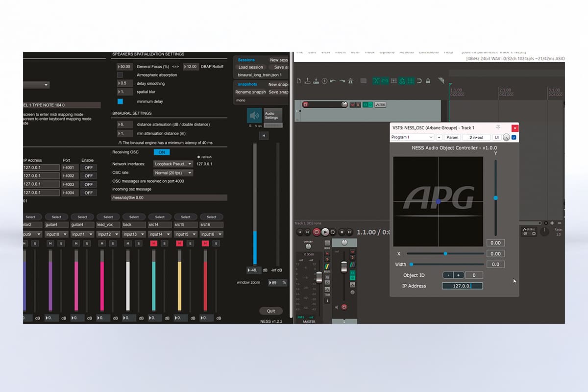The height and width of the screenshot is (392, 588).
Task: Click the New project icon in Reaper toolbar
Action: [x=299, y=81]
